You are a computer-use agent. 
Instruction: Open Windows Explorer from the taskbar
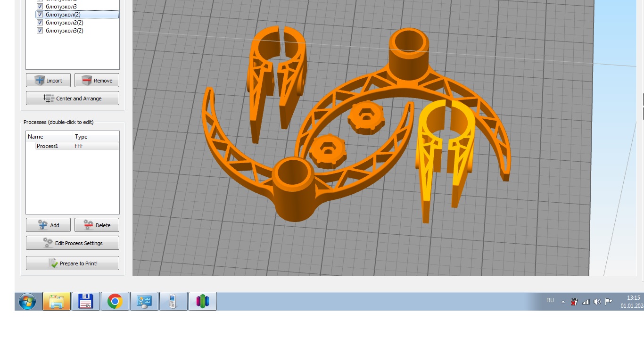click(x=57, y=301)
